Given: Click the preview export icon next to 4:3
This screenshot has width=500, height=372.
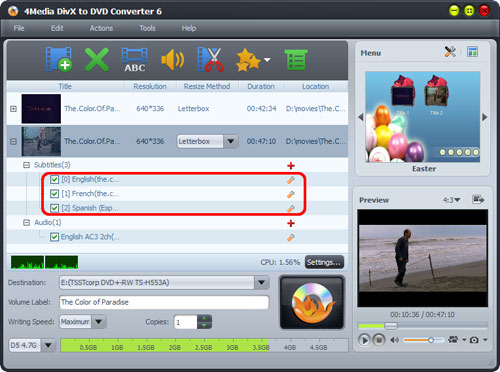Looking at the screenshot, I should coord(478,200).
